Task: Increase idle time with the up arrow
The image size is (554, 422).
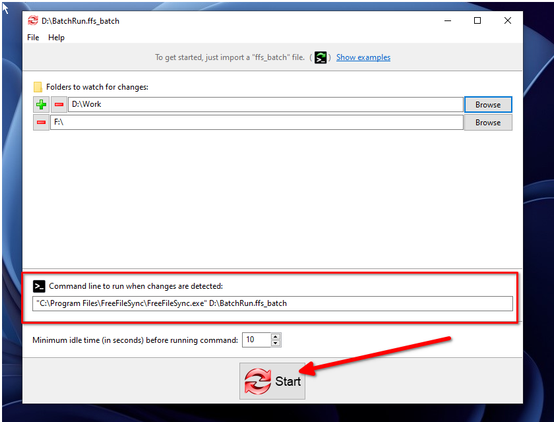Action: point(276,336)
